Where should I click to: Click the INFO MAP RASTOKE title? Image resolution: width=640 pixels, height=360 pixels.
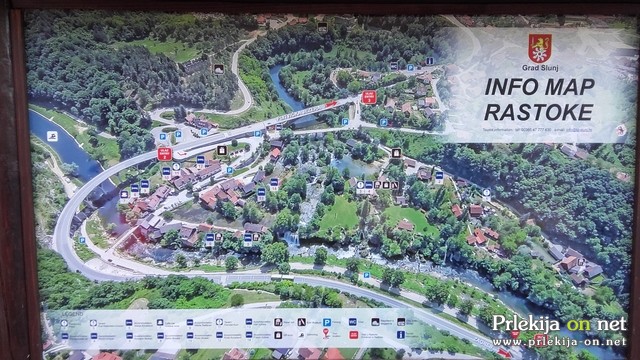click(539, 99)
